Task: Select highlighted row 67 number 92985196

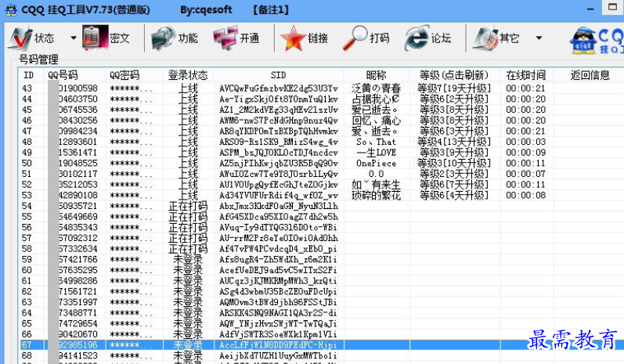Action: pos(78,345)
